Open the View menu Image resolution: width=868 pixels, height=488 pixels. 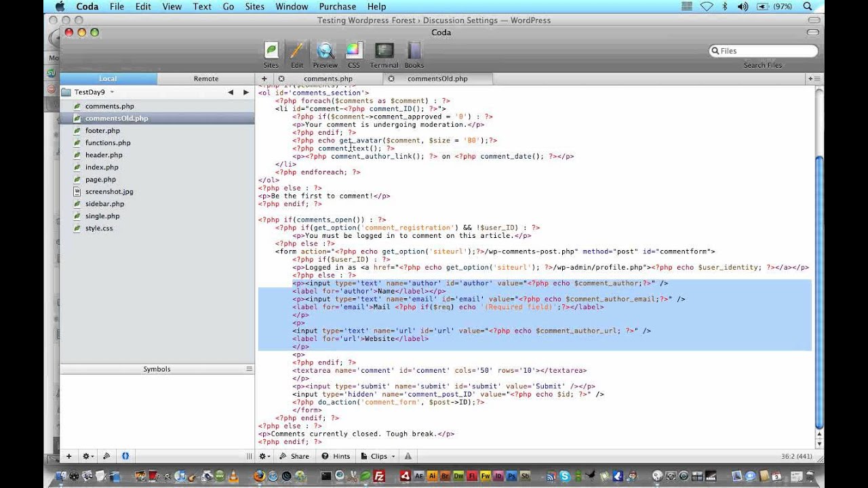click(172, 7)
